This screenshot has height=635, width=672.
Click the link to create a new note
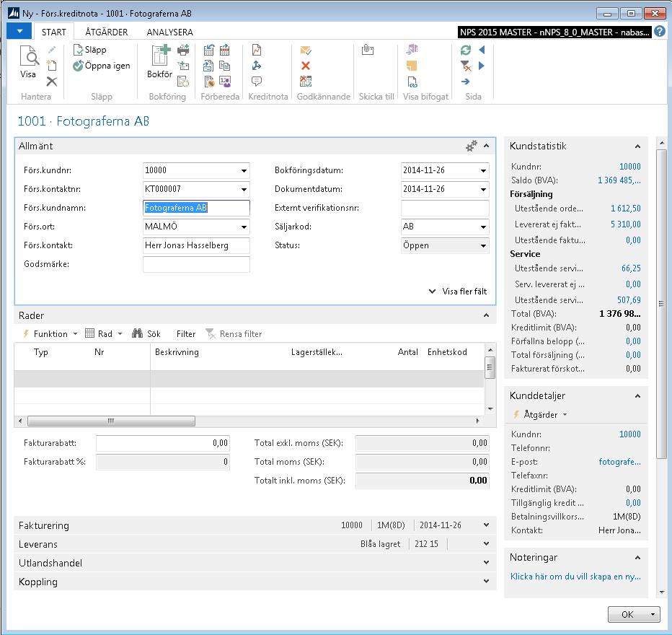coord(575,577)
